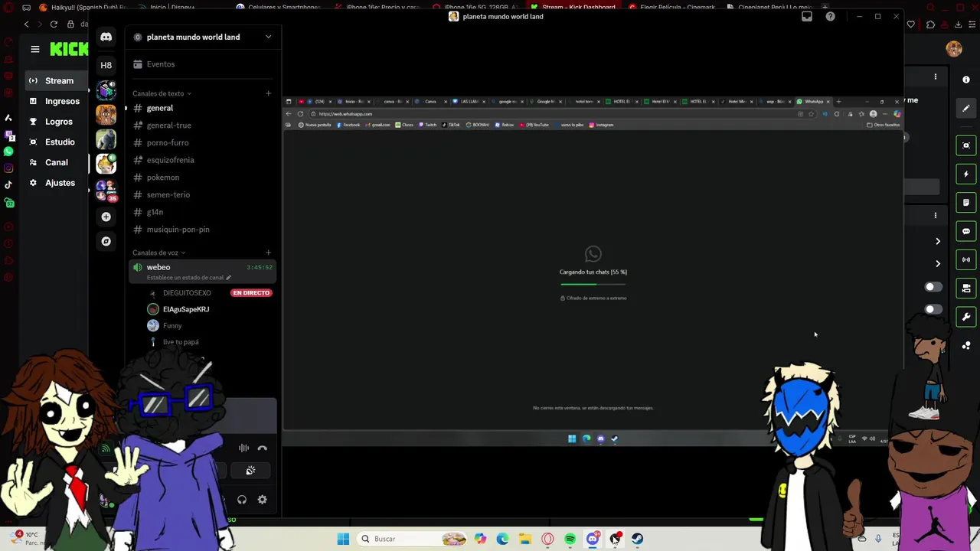Open the esquizofrenia text channel
Screen dimensions: 980x551
201,160
